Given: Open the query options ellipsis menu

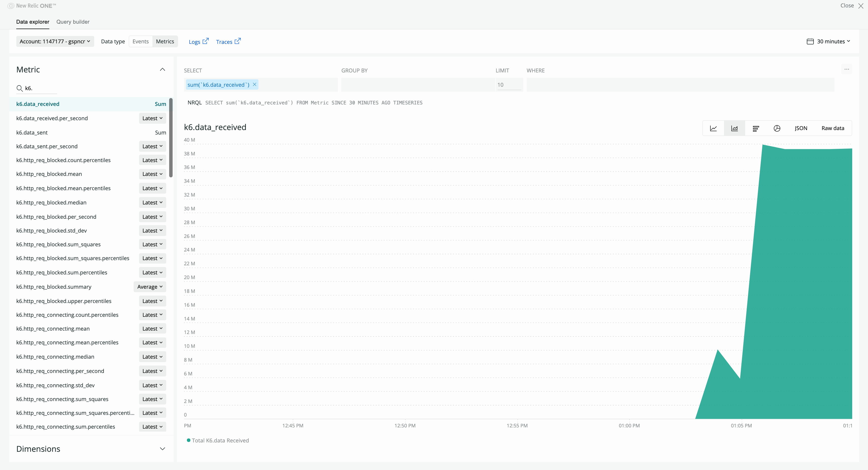Looking at the screenshot, I should pyautogui.click(x=847, y=69).
